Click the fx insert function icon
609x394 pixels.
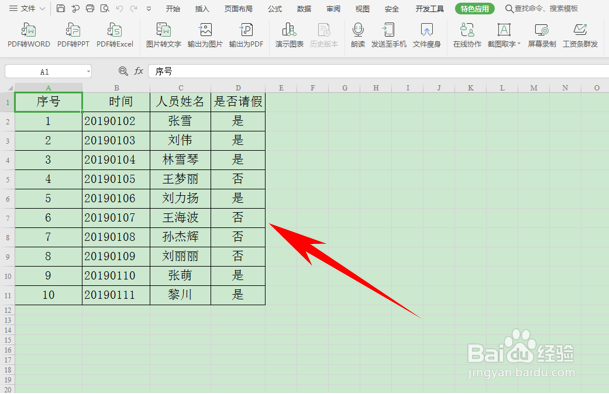coord(139,71)
